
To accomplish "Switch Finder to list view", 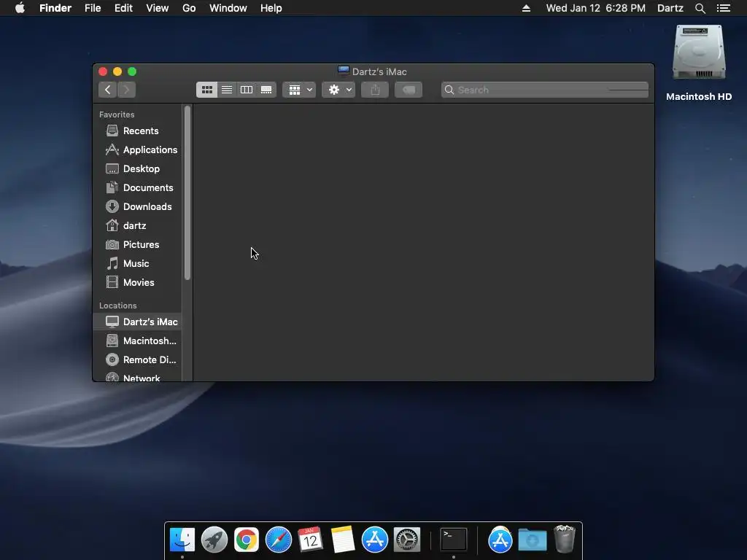I will (227, 90).
